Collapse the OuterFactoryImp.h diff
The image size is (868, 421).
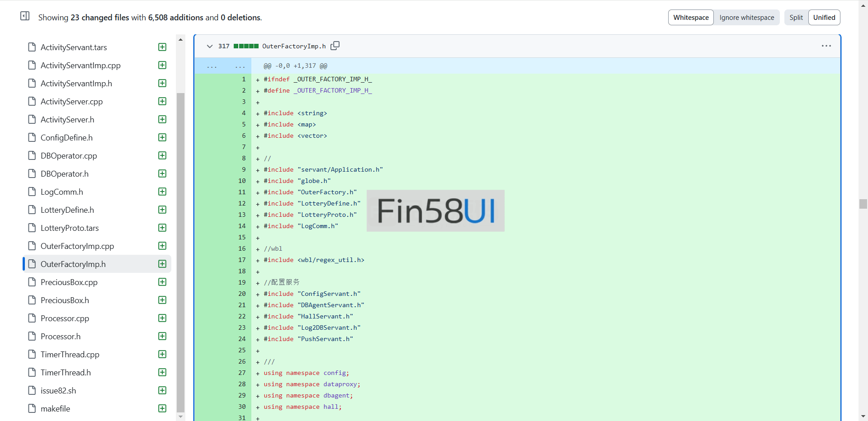[x=210, y=46]
